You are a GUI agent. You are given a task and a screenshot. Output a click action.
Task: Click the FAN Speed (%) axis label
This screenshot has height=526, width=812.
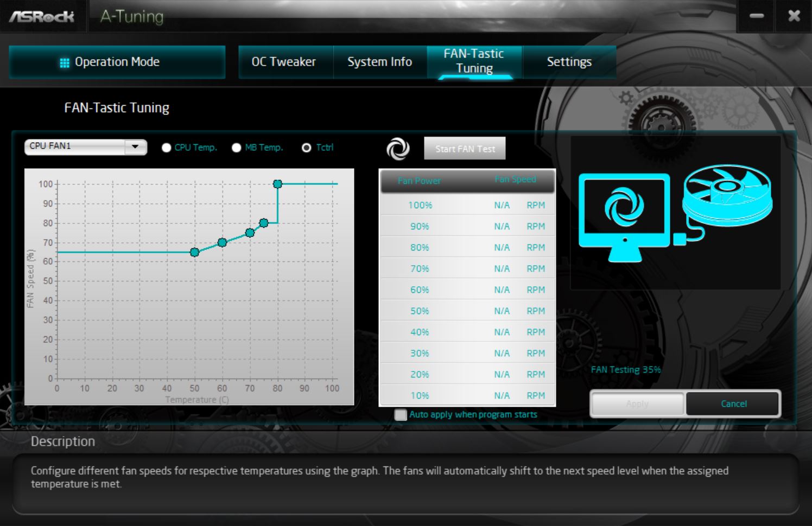pyautogui.click(x=30, y=279)
